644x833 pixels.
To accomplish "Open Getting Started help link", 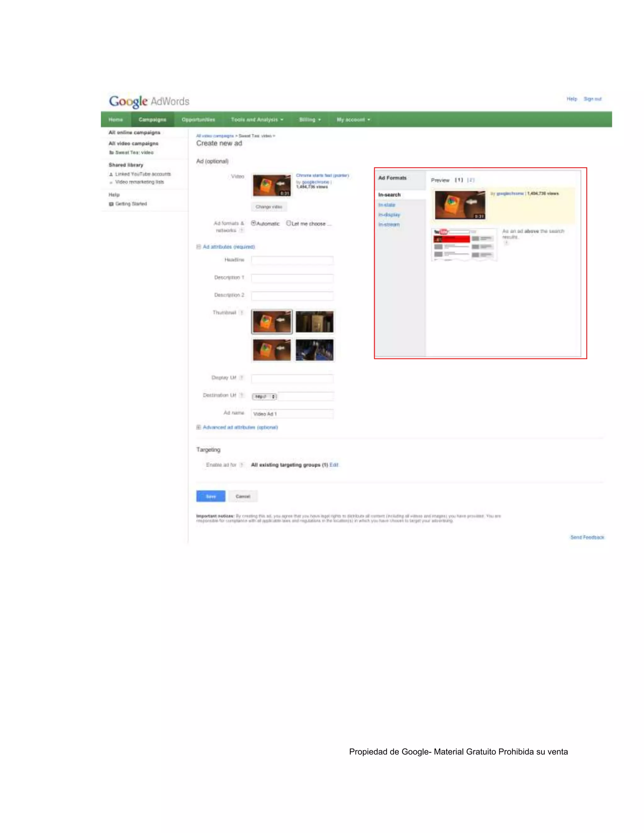I will [x=131, y=204].
